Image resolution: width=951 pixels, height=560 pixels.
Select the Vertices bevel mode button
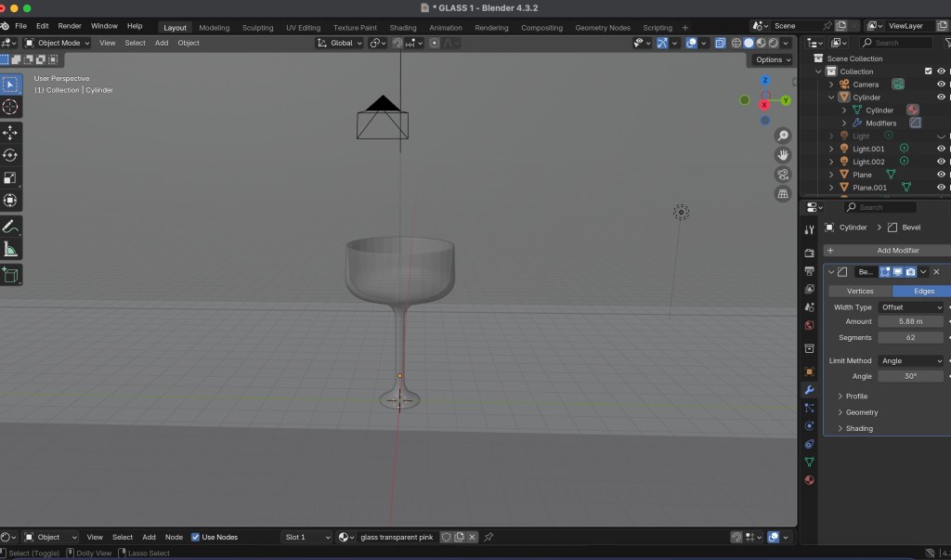pyautogui.click(x=860, y=291)
